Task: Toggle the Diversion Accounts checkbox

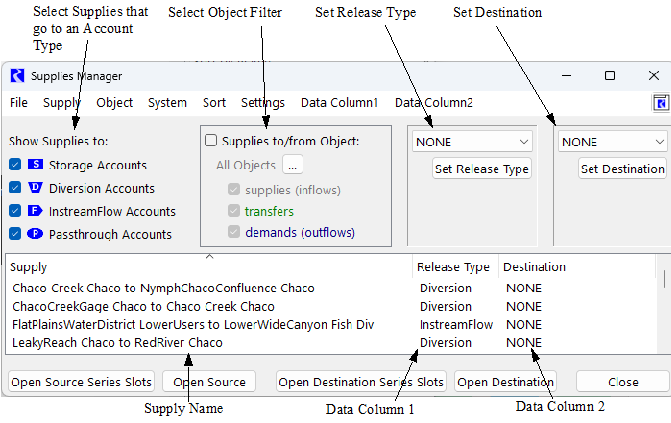Action: [x=15, y=188]
